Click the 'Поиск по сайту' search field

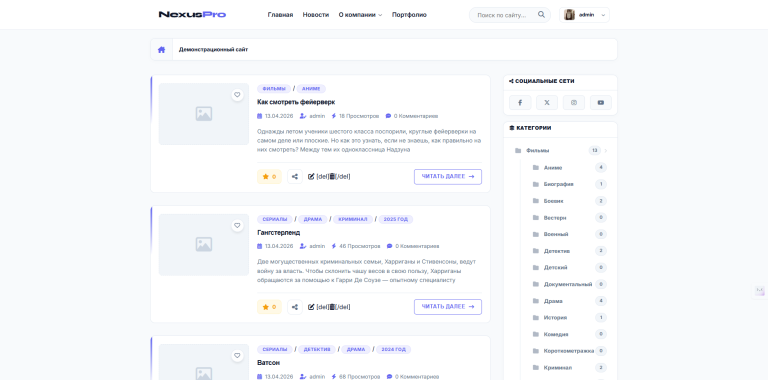(x=510, y=15)
